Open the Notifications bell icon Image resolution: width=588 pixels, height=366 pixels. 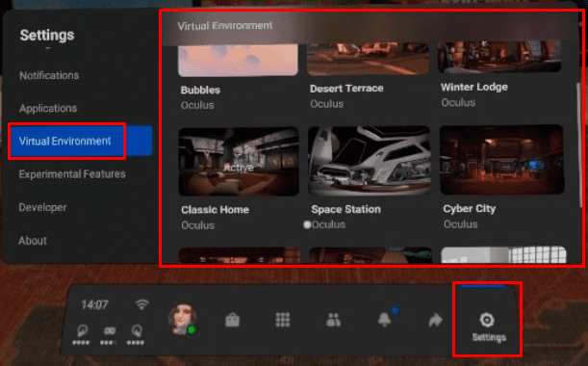coord(384,320)
